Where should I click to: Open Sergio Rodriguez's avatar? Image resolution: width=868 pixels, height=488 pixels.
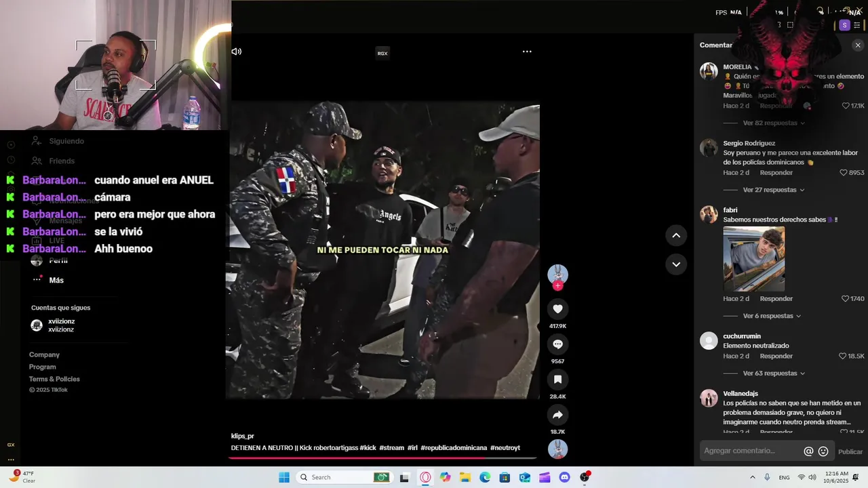tap(709, 148)
